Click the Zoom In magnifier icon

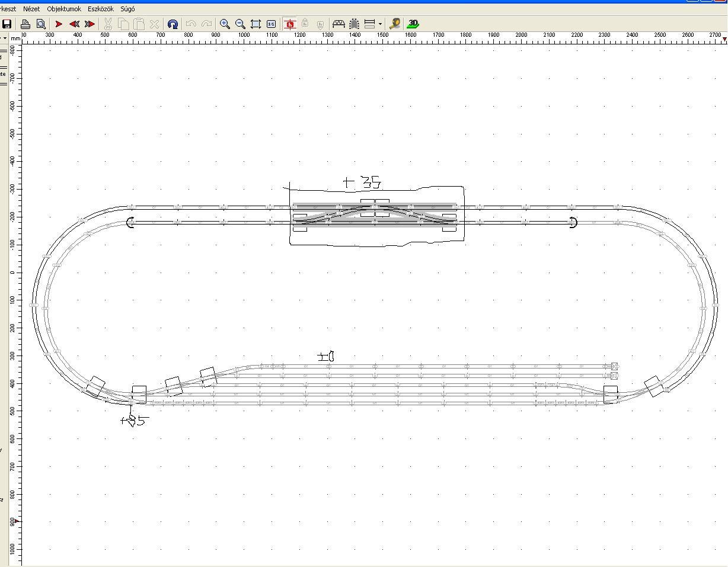pyautogui.click(x=225, y=24)
